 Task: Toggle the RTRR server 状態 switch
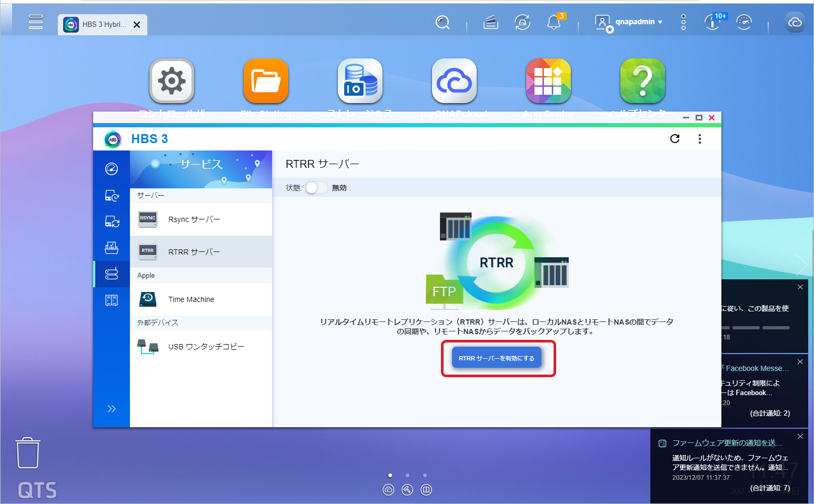pyautogui.click(x=316, y=188)
